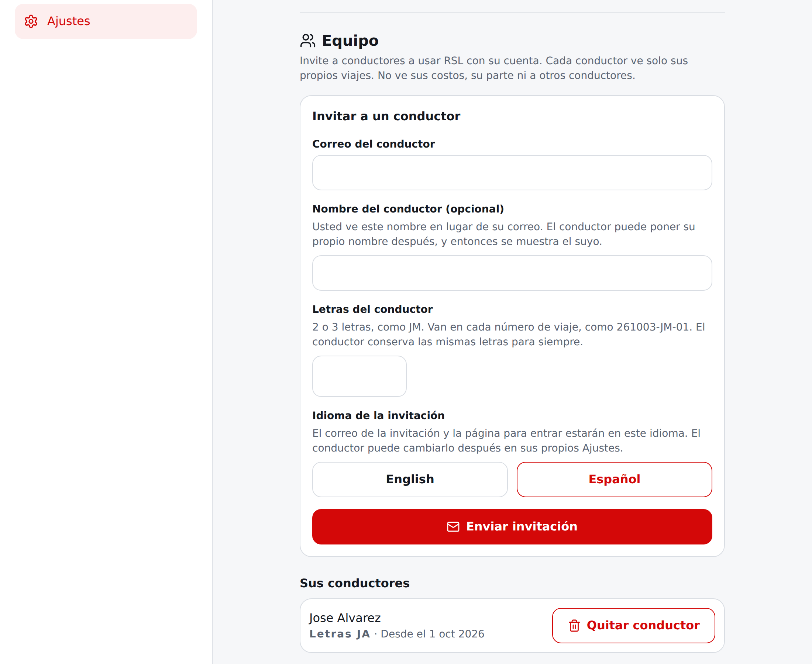Viewport: 812px width, 664px height.
Task: Click the Equipo people icon
Action: [308, 41]
